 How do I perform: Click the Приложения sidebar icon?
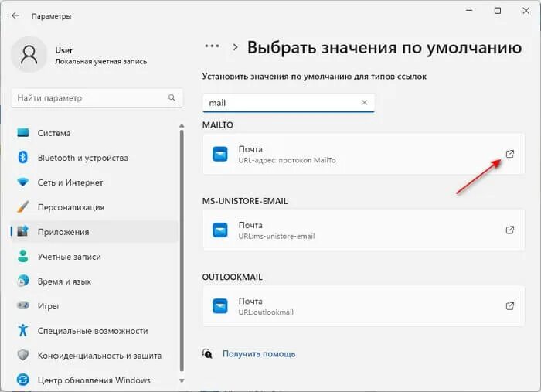(23, 231)
